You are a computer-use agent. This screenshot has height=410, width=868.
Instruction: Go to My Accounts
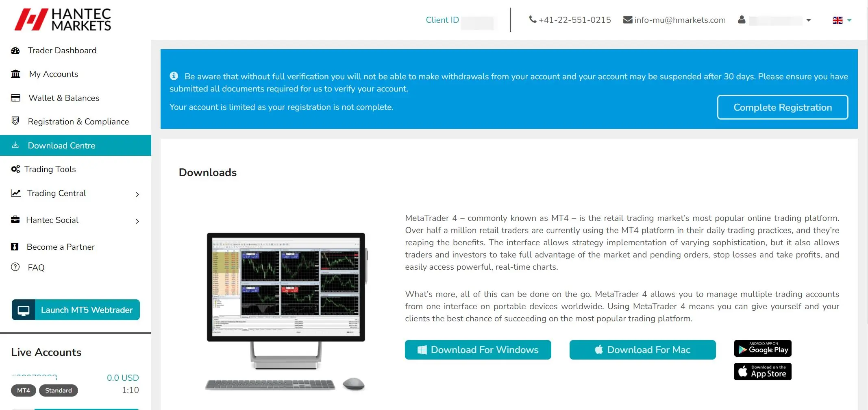pos(76,74)
